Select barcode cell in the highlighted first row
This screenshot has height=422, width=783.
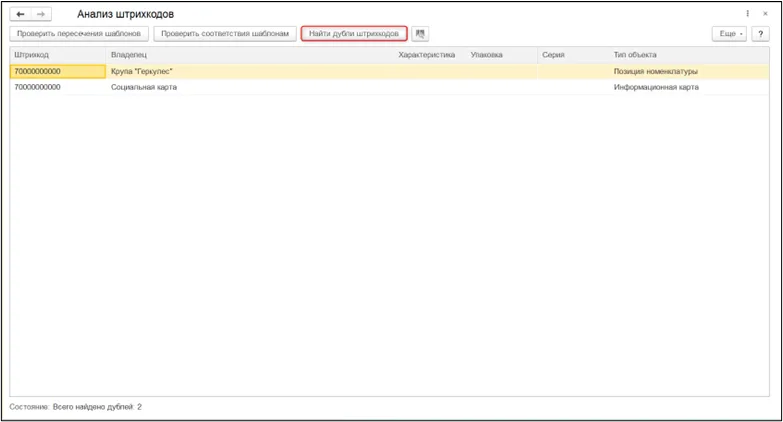point(57,71)
